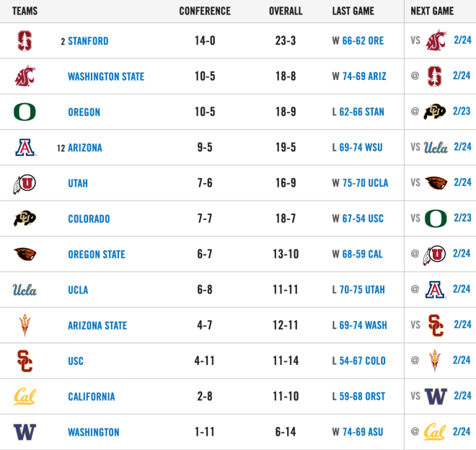The image size is (476, 450).
Task: Click UCLA script logo in Arizona's next game
Action: tap(436, 147)
